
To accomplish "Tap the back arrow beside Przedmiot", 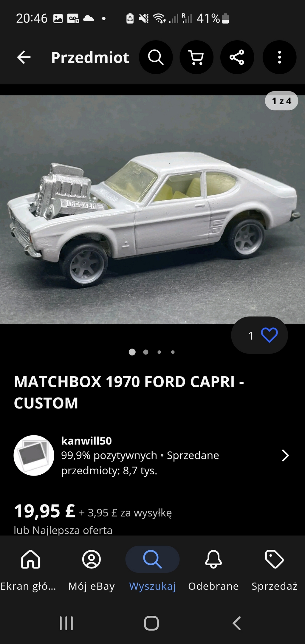I will tap(24, 57).
